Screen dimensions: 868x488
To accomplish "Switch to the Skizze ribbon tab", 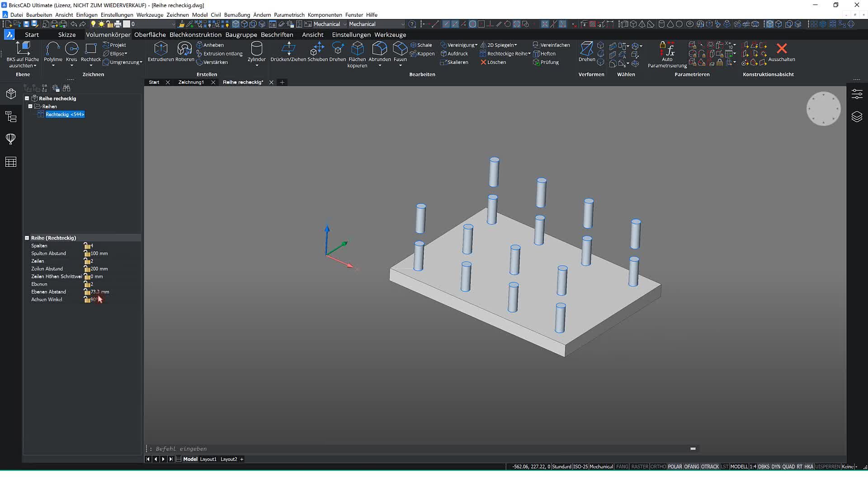I will (x=67, y=34).
